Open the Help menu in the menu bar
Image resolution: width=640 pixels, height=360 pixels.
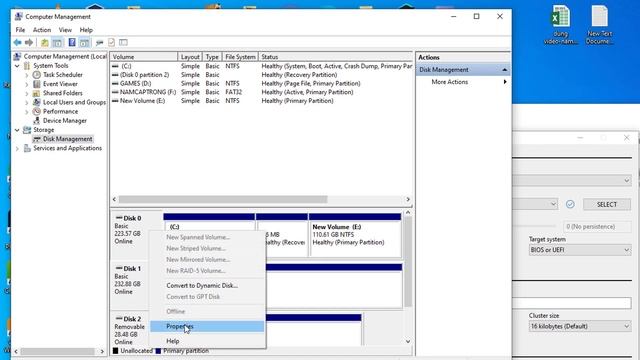86,30
